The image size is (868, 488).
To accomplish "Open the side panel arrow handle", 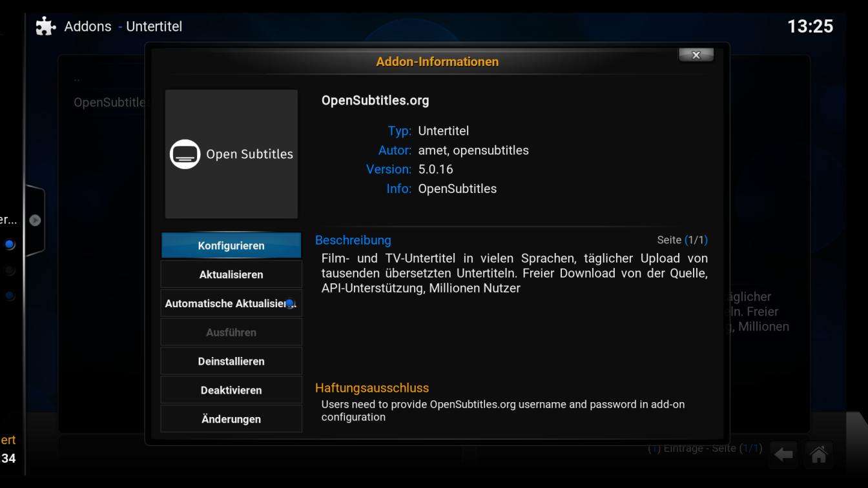I will pyautogui.click(x=35, y=220).
